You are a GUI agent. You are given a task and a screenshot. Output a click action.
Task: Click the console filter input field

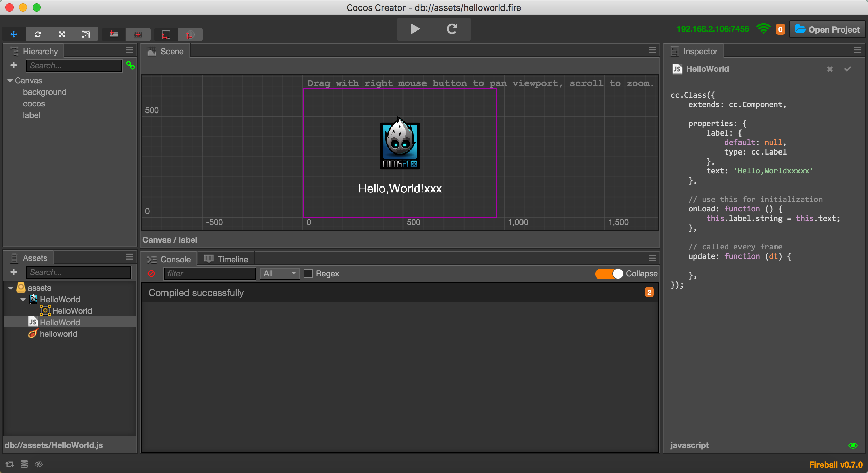209,273
